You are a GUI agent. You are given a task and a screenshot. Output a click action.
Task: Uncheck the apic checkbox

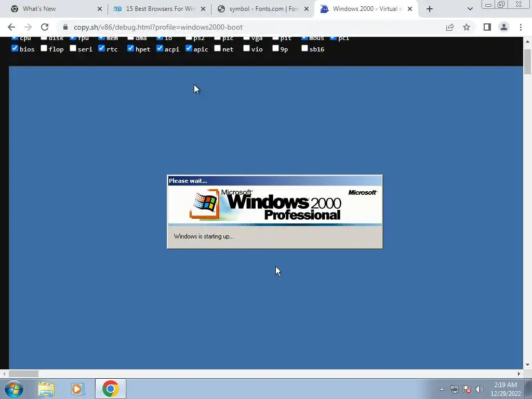[189, 48]
